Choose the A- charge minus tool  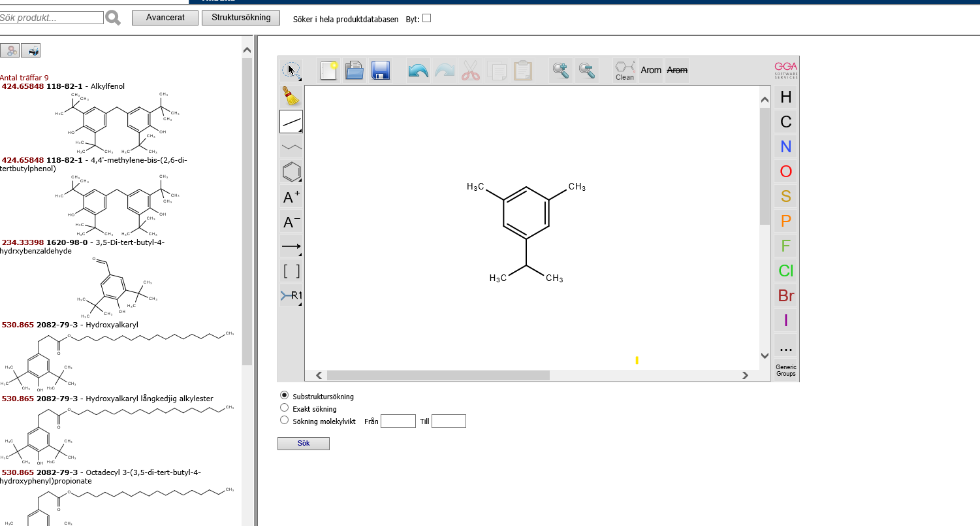tap(291, 222)
